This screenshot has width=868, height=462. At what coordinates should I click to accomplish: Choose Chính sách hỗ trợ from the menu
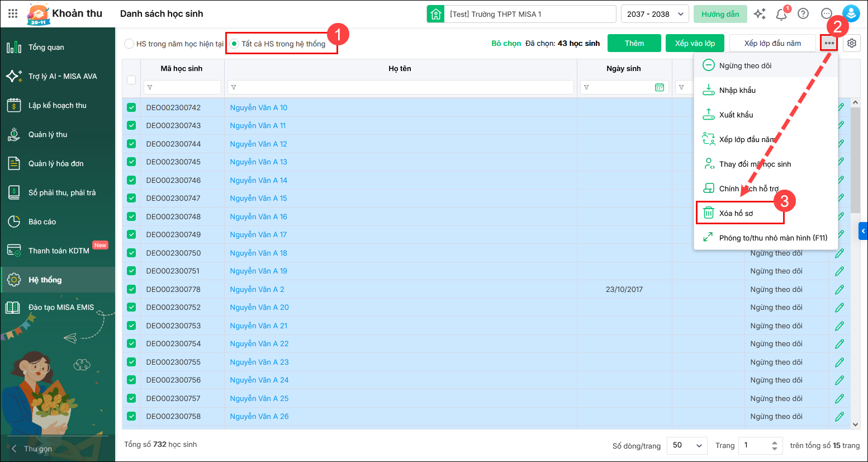pyautogui.click(x=766, y=188)
